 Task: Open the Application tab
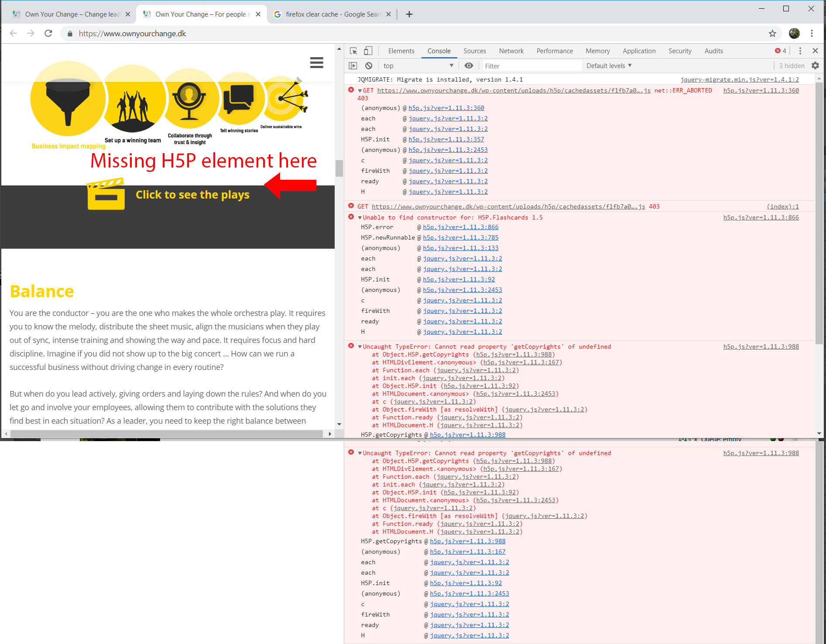639,51
